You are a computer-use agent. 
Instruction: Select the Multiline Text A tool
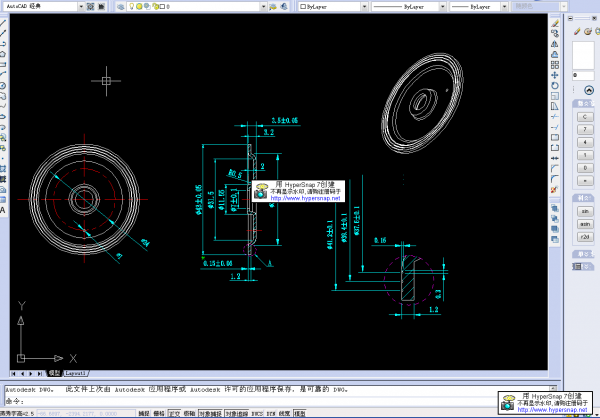[3, 210]
